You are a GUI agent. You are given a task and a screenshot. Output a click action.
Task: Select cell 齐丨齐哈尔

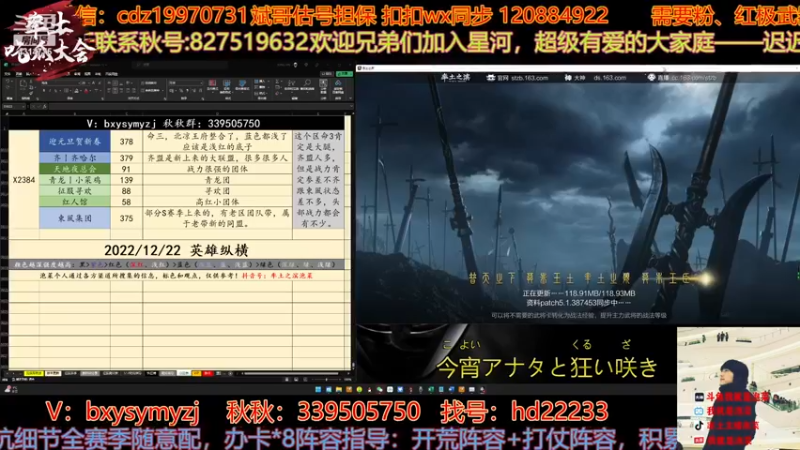75,158
